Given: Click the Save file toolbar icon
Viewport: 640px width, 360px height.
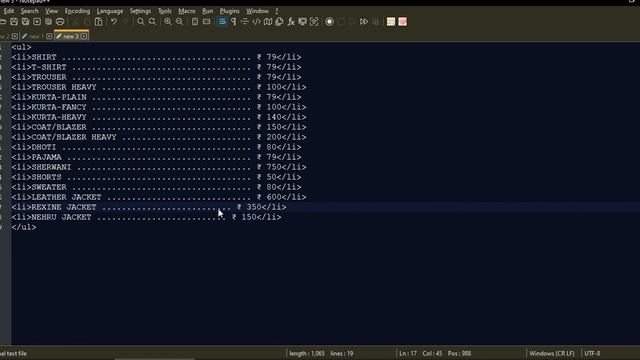Looking at the screenshot, I should (x=14, y=22).
